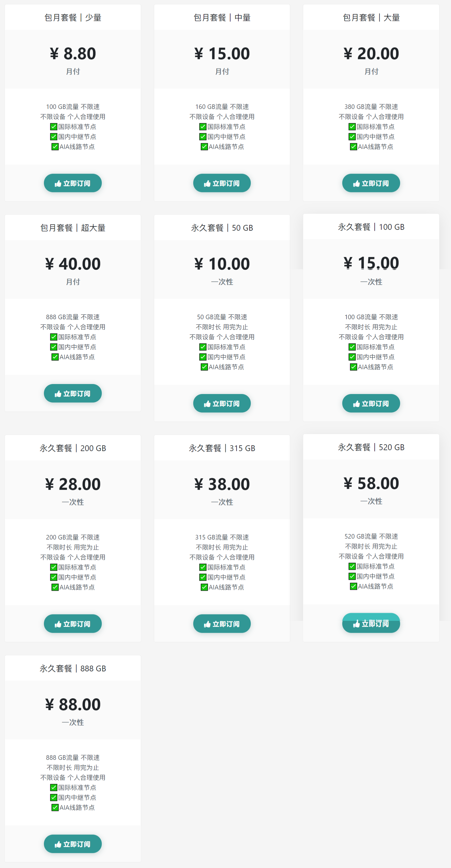
Task: Click 国内中继节点 checkmark in 中量 plan
Action: (203, 137)
